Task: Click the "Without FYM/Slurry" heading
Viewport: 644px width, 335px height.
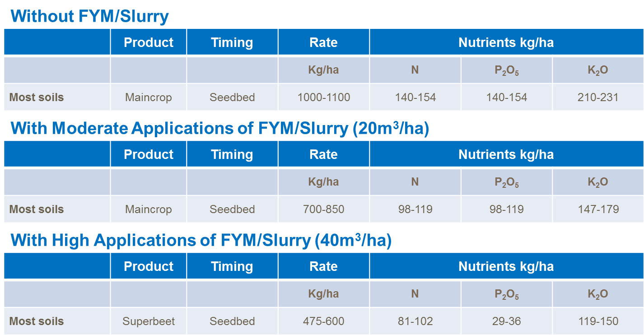Action: pyautogui.click(x=89, y=17)
